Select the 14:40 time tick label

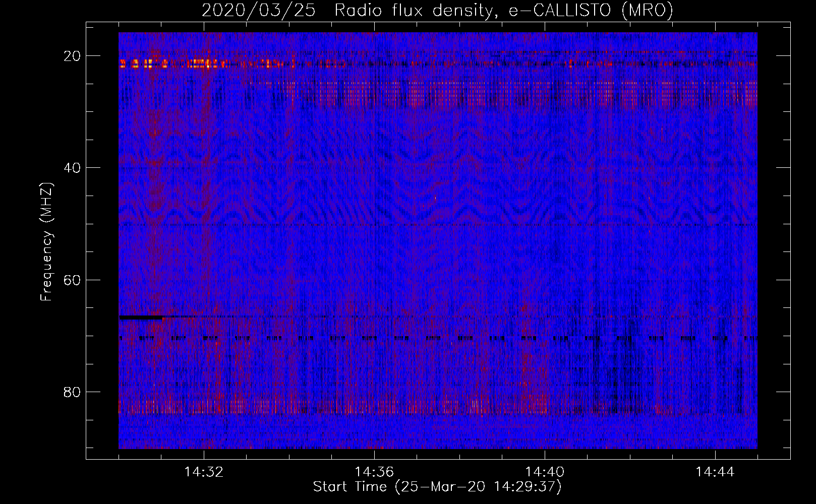click(x=545, y=472)
